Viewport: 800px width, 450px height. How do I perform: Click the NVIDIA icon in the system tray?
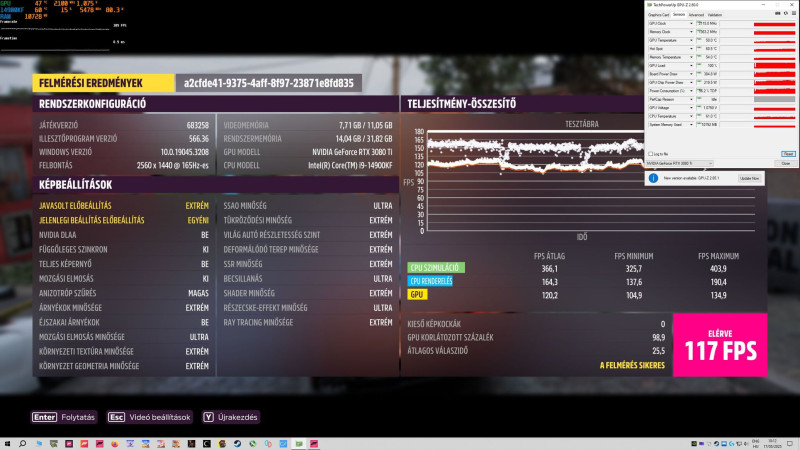coord(694,444)
